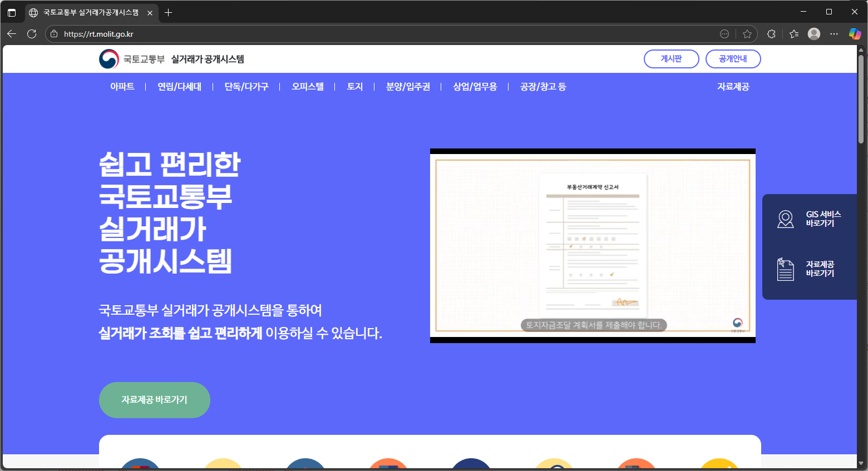Image resolution: width=868 pixels, height=471 pixels.
Task: Add page to favorites star icon
Action: tap(747, 34)
